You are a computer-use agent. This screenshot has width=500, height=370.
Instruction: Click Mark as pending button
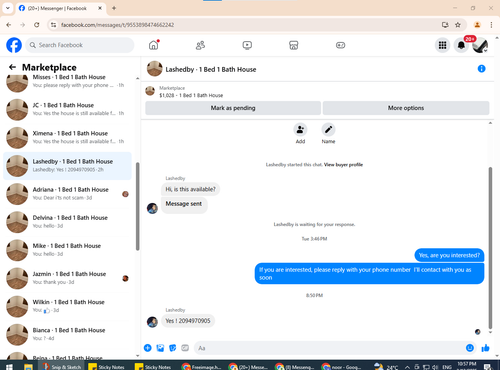click(x=233, y=108)
